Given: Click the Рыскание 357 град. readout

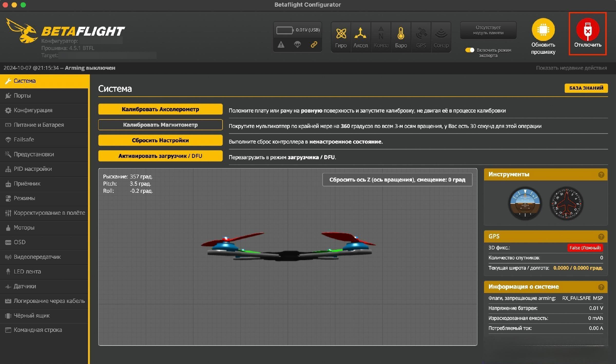Looking at the screenshot, I should [128, 177].
